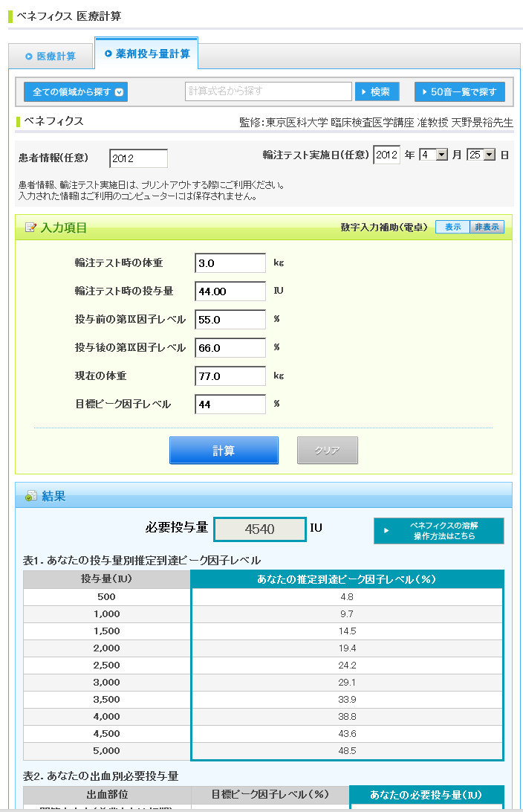Open ベネフィクスの溶解操作方法はこちら link

438,531
